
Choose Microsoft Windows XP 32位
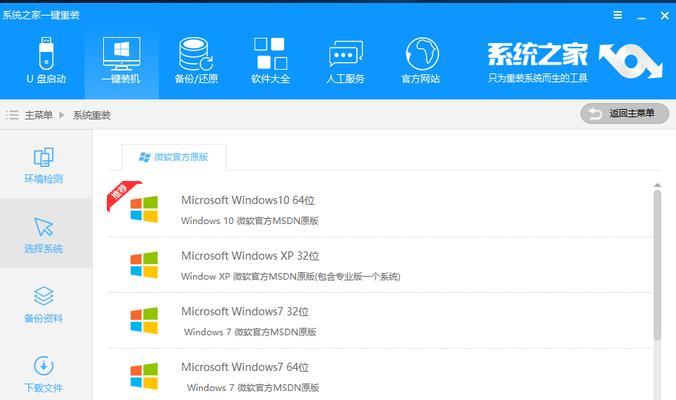(x=379, y=265)
